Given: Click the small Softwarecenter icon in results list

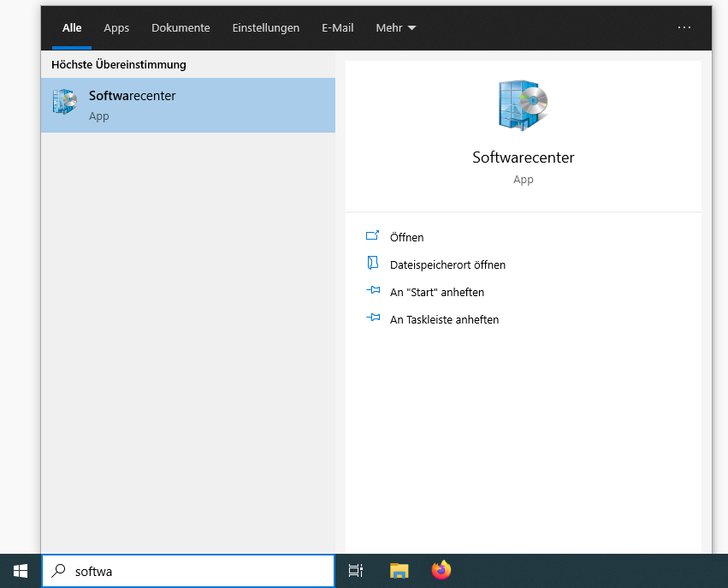Looking at the screenshot, I should click(64, 102).
